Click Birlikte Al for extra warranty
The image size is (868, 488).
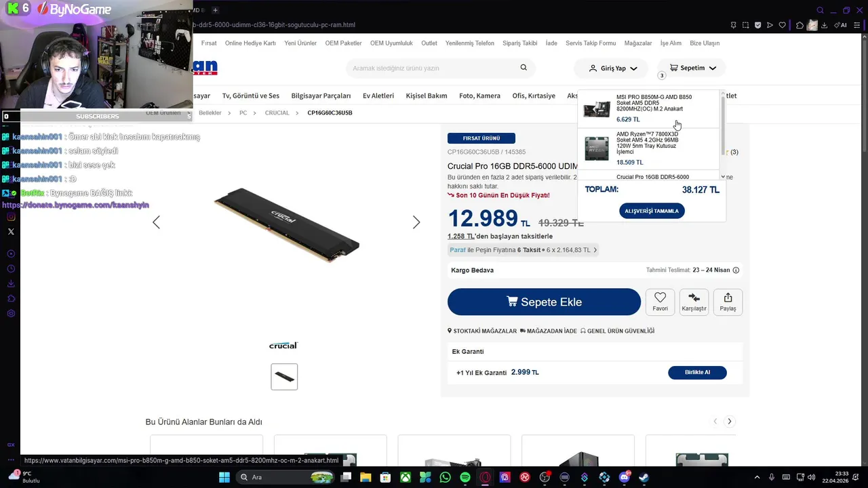[697, 372]
